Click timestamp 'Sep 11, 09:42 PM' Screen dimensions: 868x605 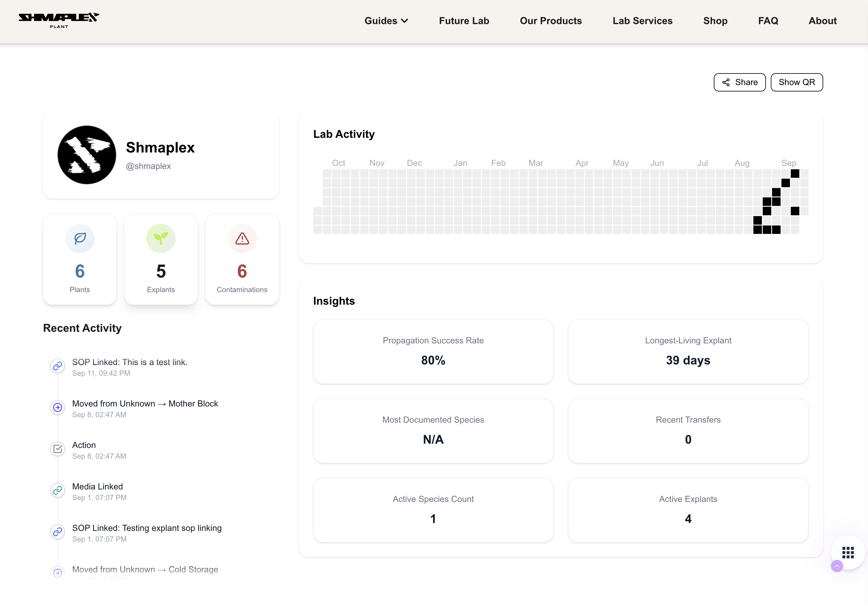pyautogui.click(x=101, y=374)
